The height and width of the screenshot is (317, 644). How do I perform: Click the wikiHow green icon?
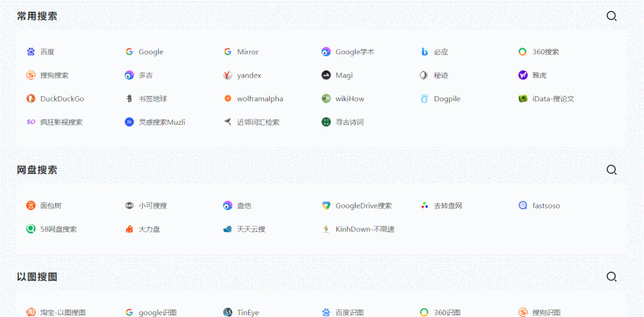pos(326,99)
